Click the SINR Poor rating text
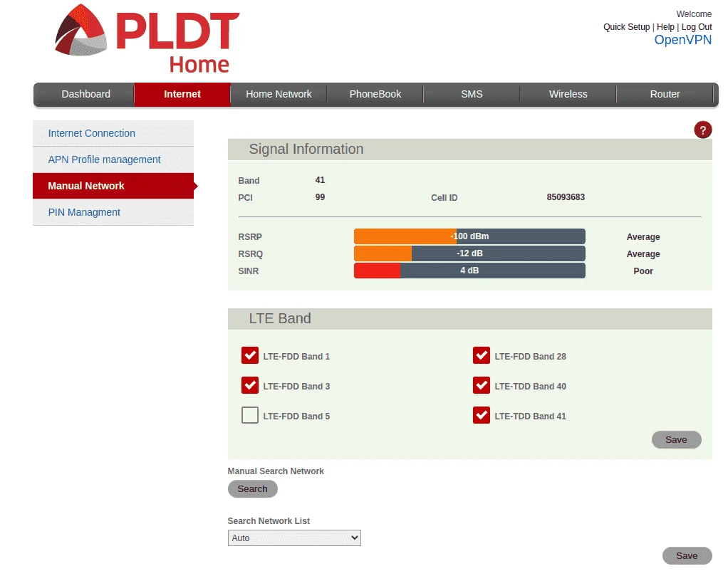The height and width of the screenshot is (571, 728). (x=643, y=271)
